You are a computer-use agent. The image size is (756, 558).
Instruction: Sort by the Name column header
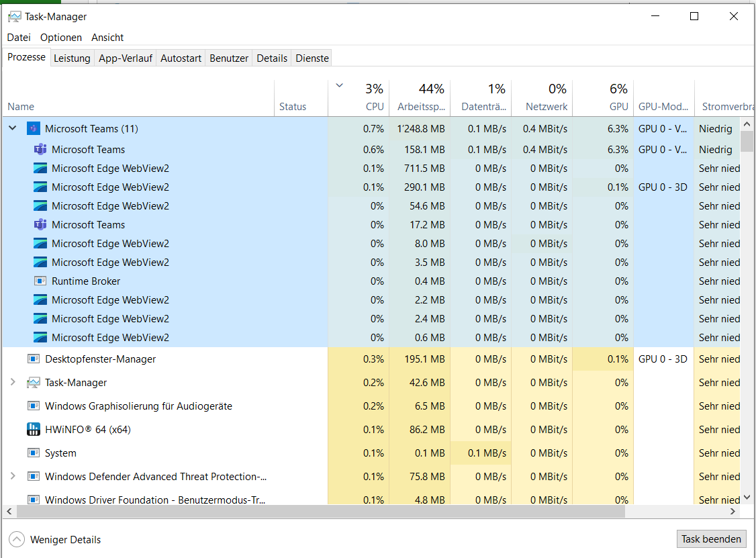(x=138, y=98)
